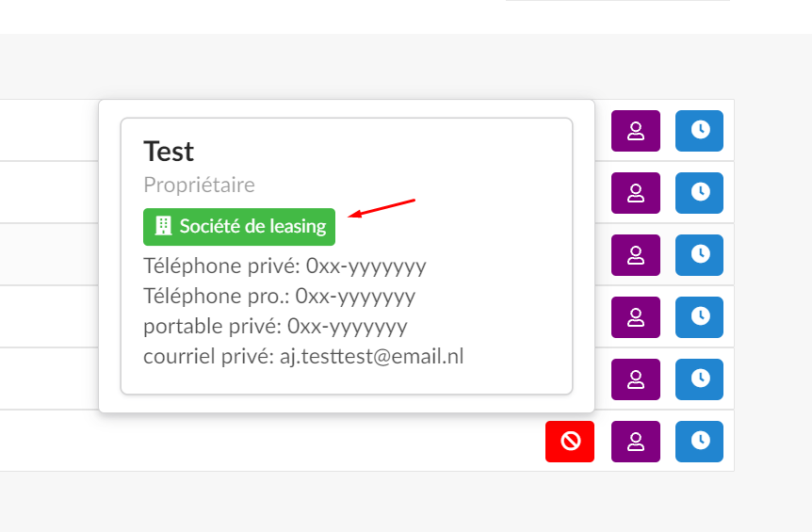Click the blue clock icon in the third row
The height and width of the screenshot is (532, 812).
point(699,255)
